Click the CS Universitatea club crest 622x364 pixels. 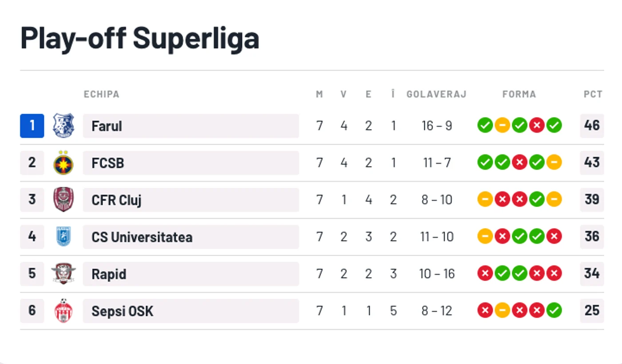tap(64, 237)
